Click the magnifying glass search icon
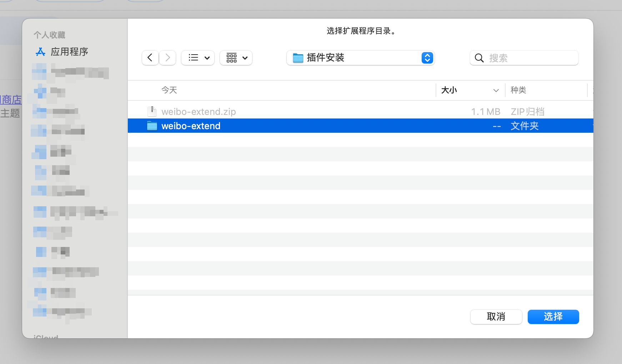This screenshot has width=622, height=364. pyautogui.click(x=479, y=58)
